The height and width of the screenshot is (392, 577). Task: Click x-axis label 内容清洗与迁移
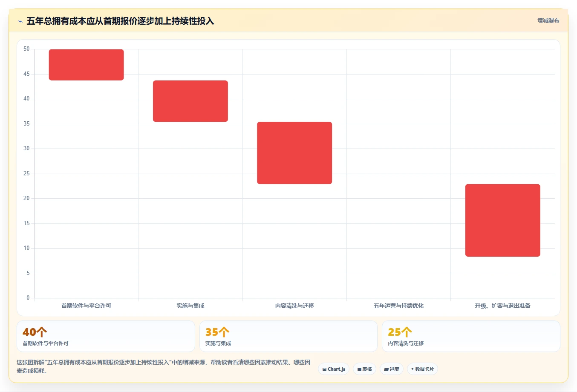(x=294, y=306)
